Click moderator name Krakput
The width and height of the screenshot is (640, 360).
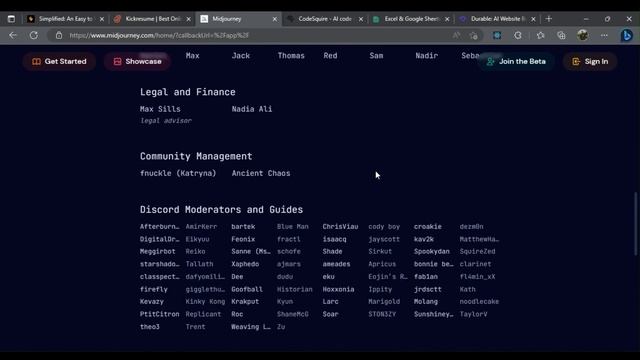tap(245, 302)
